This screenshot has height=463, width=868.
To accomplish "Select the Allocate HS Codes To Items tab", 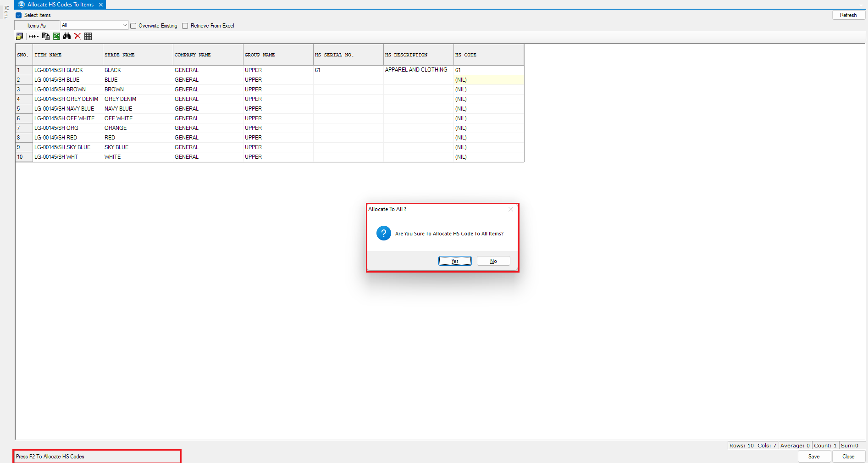I will [60, 5].
